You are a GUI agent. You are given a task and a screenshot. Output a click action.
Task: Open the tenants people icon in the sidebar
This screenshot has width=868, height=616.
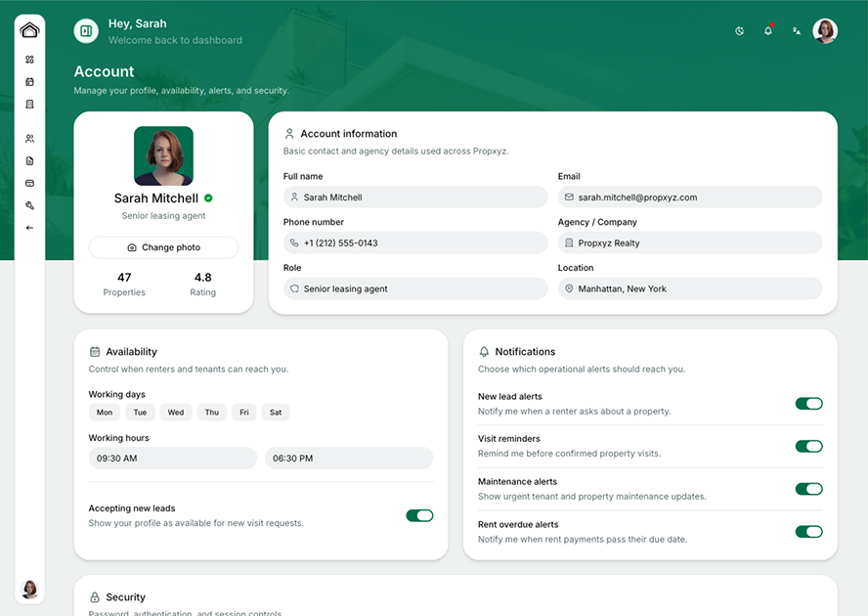[30, 139]
